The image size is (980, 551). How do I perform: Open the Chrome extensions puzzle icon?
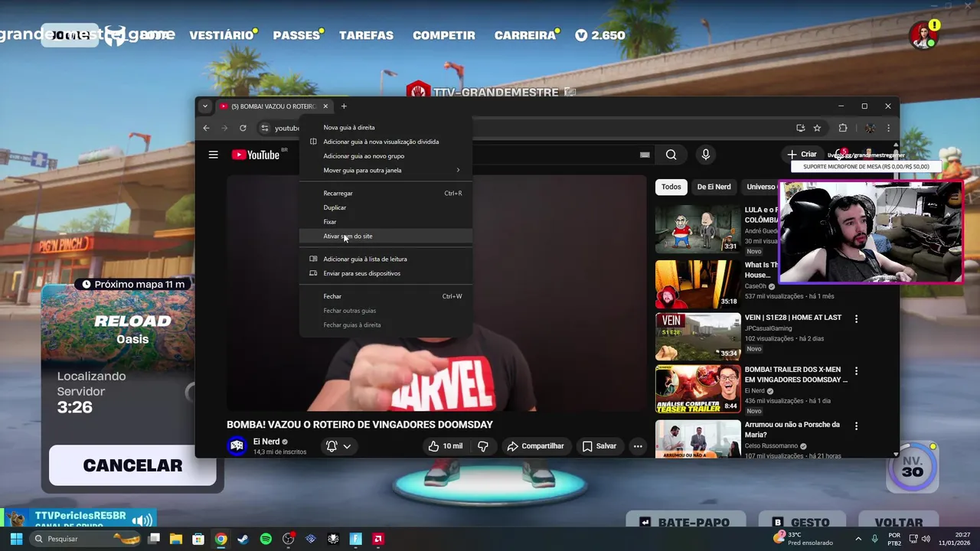(843, 128)
